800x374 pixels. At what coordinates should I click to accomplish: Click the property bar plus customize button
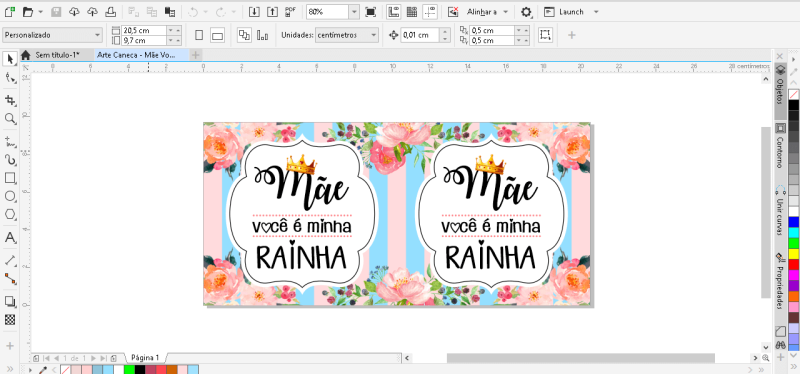coord(571,35)
